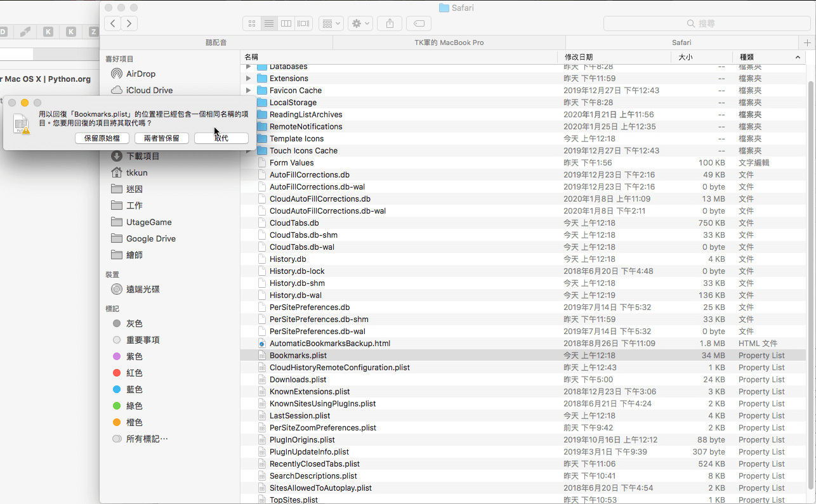The height and width of the screenshot is (504, 816).
Task: Switch Finder to list view
Action: 269,23
